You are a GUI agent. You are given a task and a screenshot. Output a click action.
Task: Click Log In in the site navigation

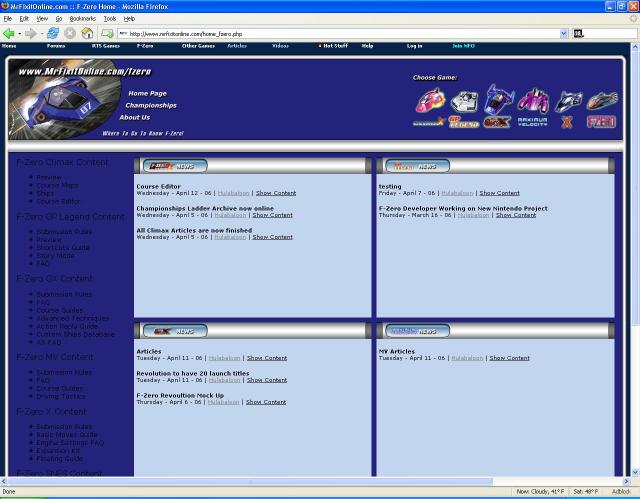pos(414,46)
